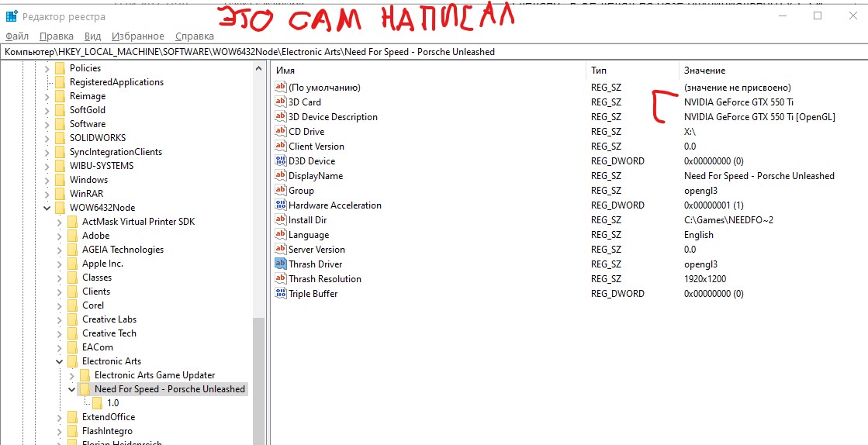Select the Hardware Acceleration value name

(335, 205)
